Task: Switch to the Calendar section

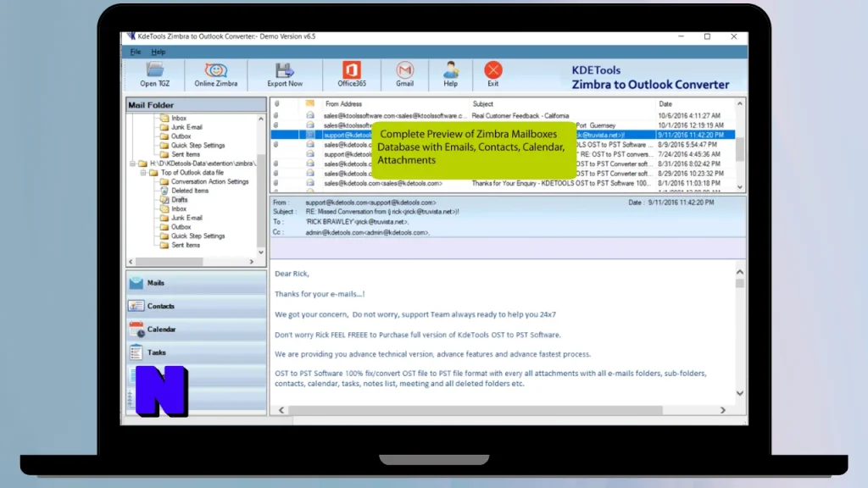Action: pyautogui.click(x=196, y=330)
